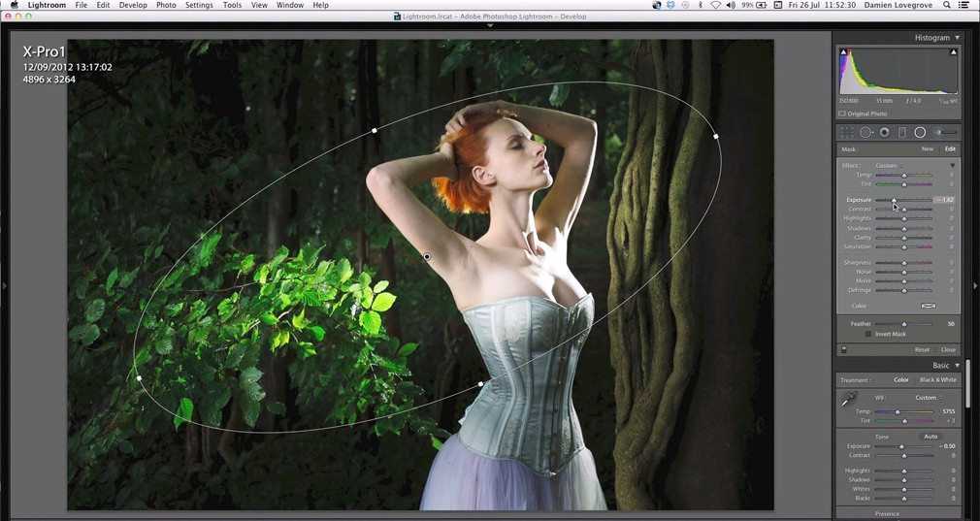The height and width of the screenshot is (521, 980).
Task: Click the Feather value 50
Action: click(951, 324)
